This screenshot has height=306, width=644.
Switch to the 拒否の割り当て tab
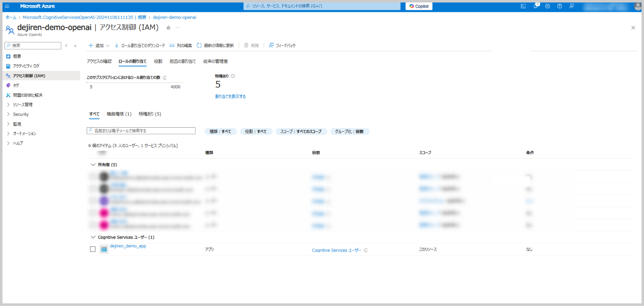point(183,61)
